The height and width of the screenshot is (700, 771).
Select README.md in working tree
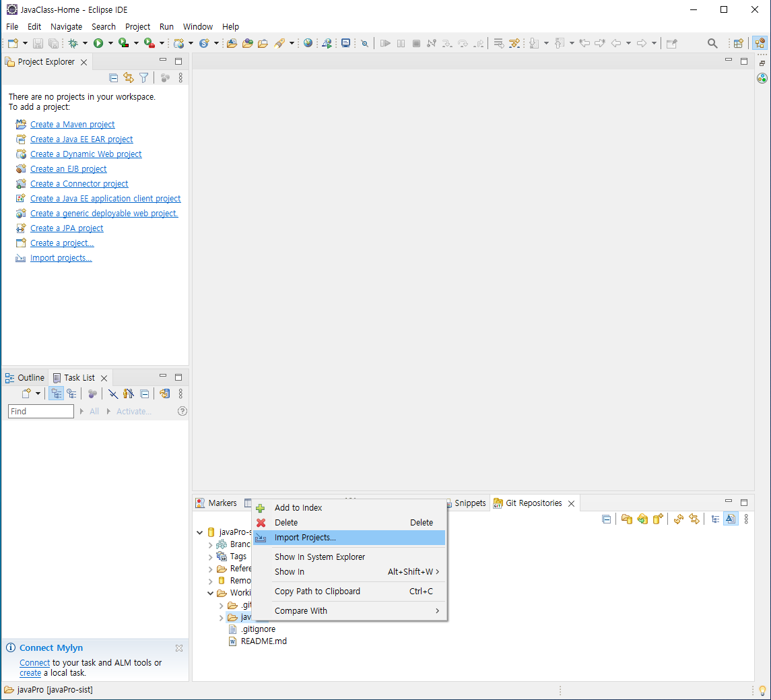click(x=263, y=641)
